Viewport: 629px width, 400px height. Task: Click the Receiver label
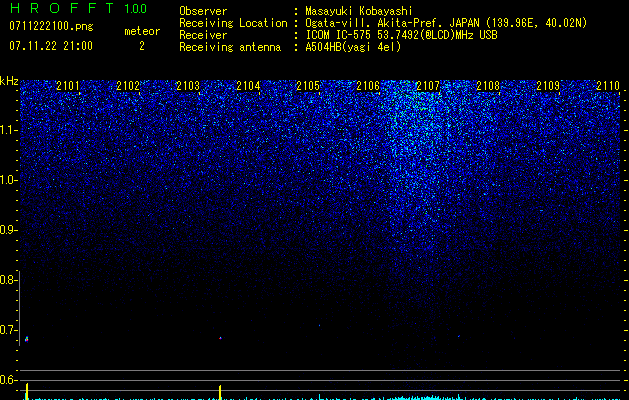pyautogui.click(x=203, y=35)
